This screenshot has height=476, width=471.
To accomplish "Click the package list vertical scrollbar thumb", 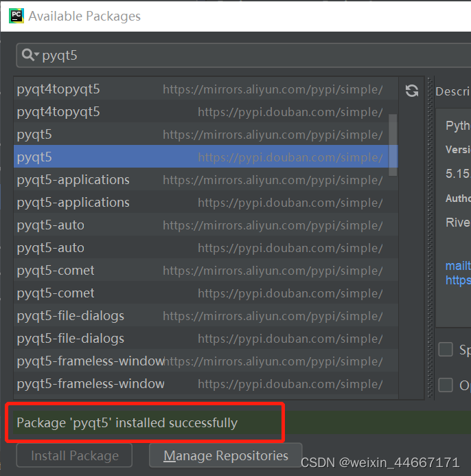I will 393,145.
